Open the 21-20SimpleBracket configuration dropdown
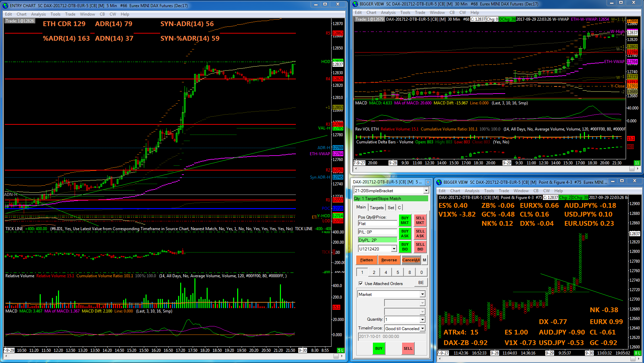Image resolution: width=644 pixels, height=363 pixels. click(x=426, y=191)
